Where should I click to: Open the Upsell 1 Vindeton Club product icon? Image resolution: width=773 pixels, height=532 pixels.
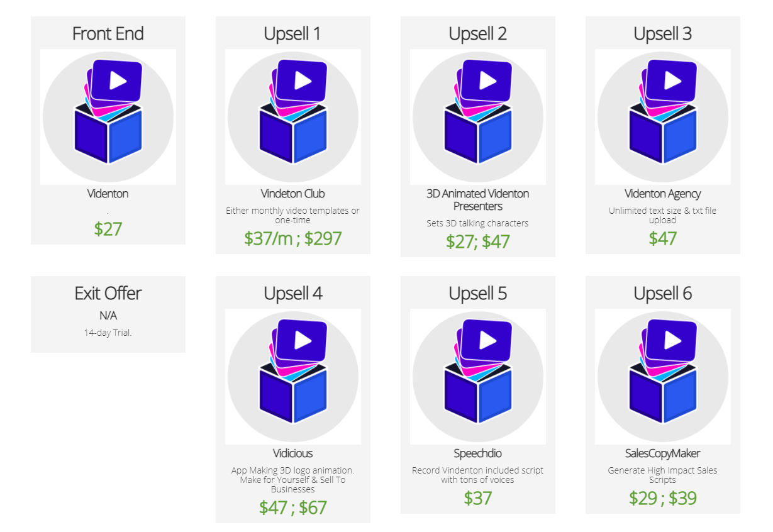pos(293,117)
